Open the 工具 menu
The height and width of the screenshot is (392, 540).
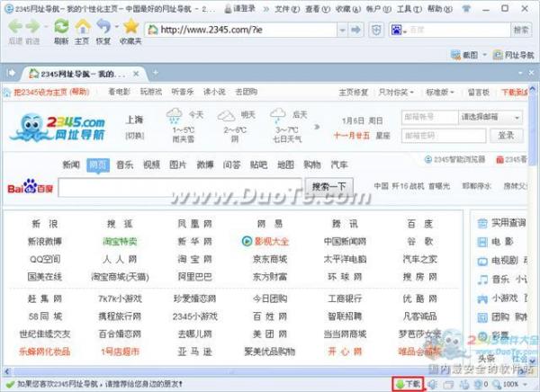coord(409,9)
